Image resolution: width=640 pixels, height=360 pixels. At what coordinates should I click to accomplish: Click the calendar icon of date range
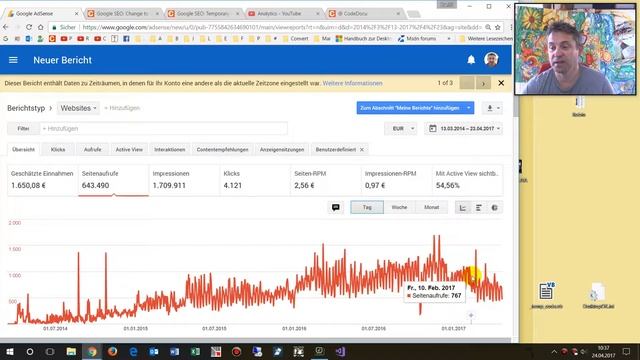point(433,129)
